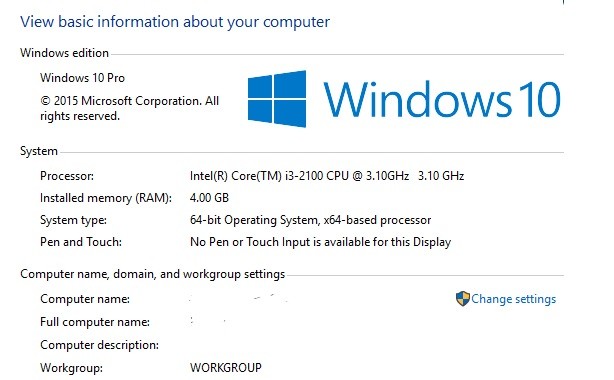
Task: Click the page heading about your computer
Action: point(175,22)
